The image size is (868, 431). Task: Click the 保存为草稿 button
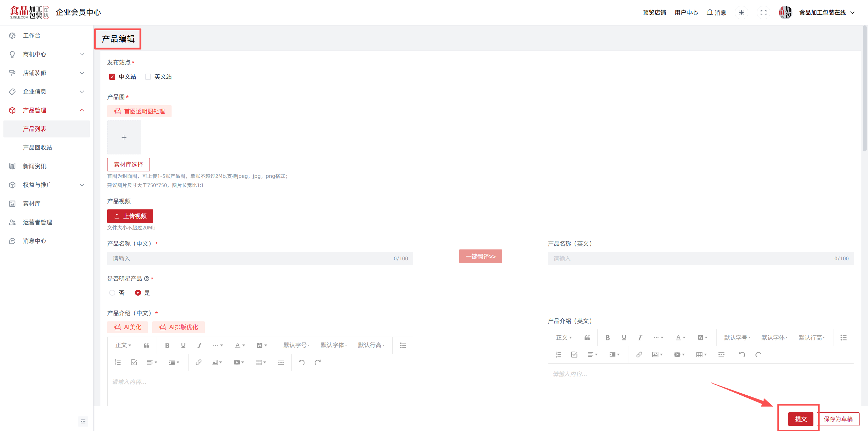click(838, 419)
